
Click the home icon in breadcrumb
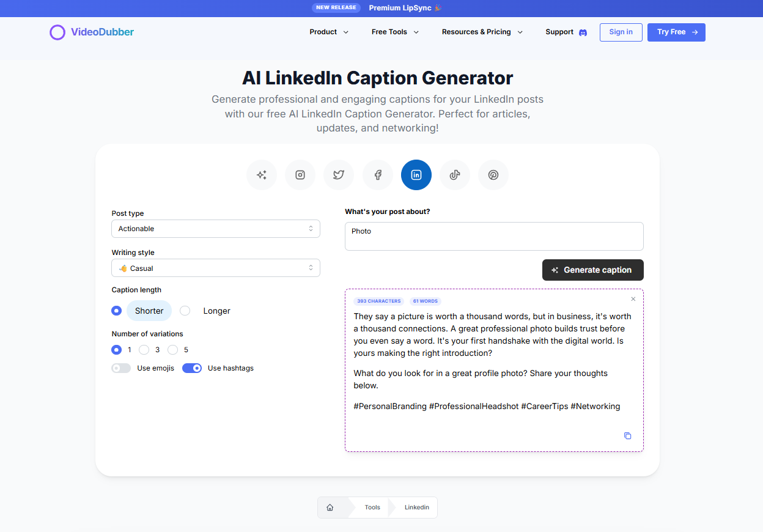330,508
